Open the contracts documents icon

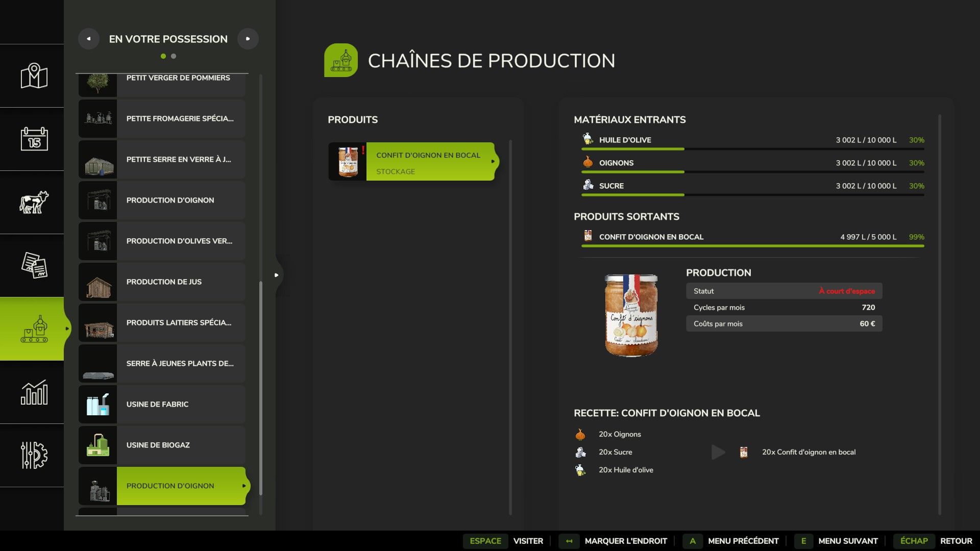click(x=34, y=265)
